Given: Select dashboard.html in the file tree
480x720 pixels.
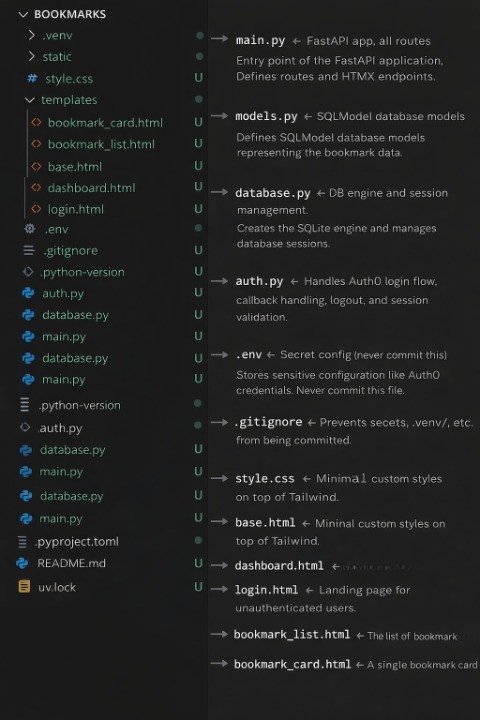Looking at the screenshot, I should (x=91, y=187).
